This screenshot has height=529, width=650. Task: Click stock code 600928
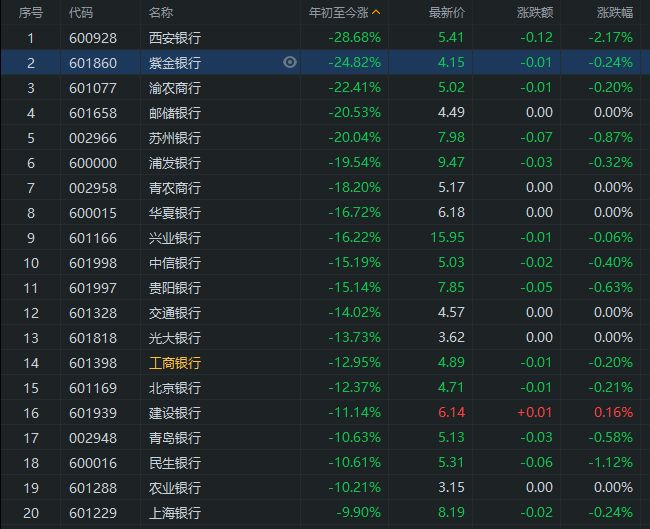(93, 38)
